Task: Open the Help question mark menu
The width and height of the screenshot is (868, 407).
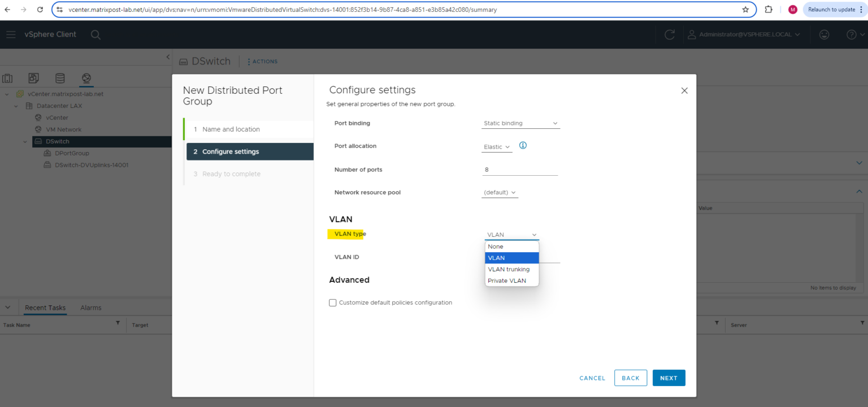Action: coord(850,34)
